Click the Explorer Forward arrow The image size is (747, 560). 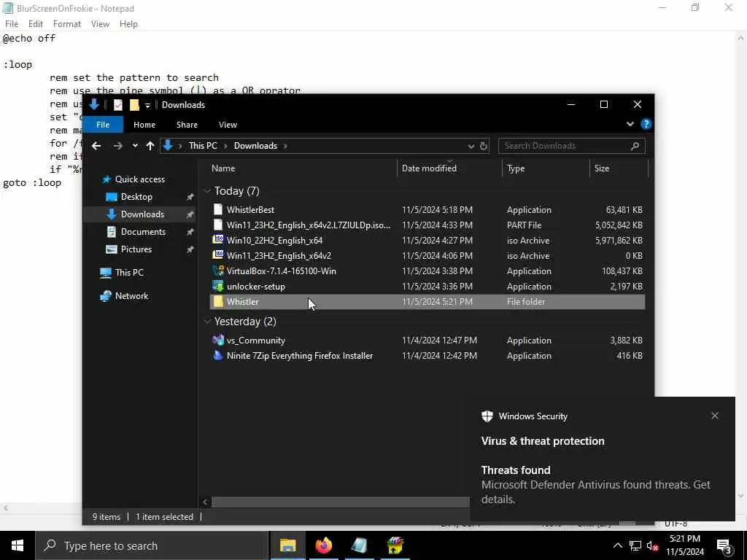click(117, 146)
